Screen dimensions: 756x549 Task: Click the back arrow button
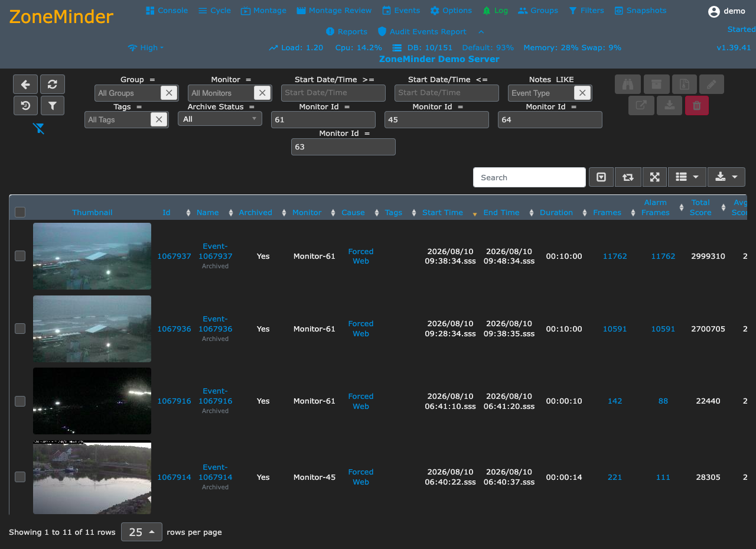coord(25,85)
